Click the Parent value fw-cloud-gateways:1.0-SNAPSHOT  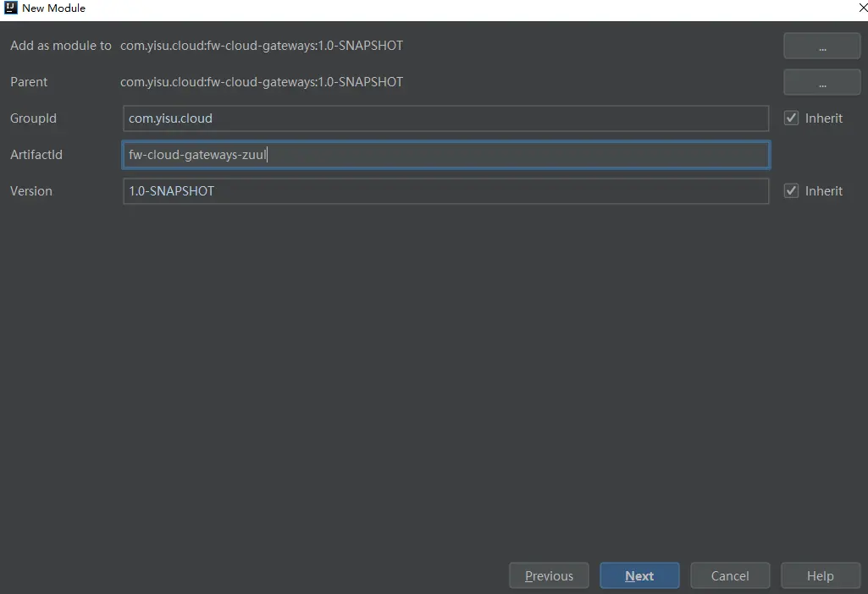point(262,82)
